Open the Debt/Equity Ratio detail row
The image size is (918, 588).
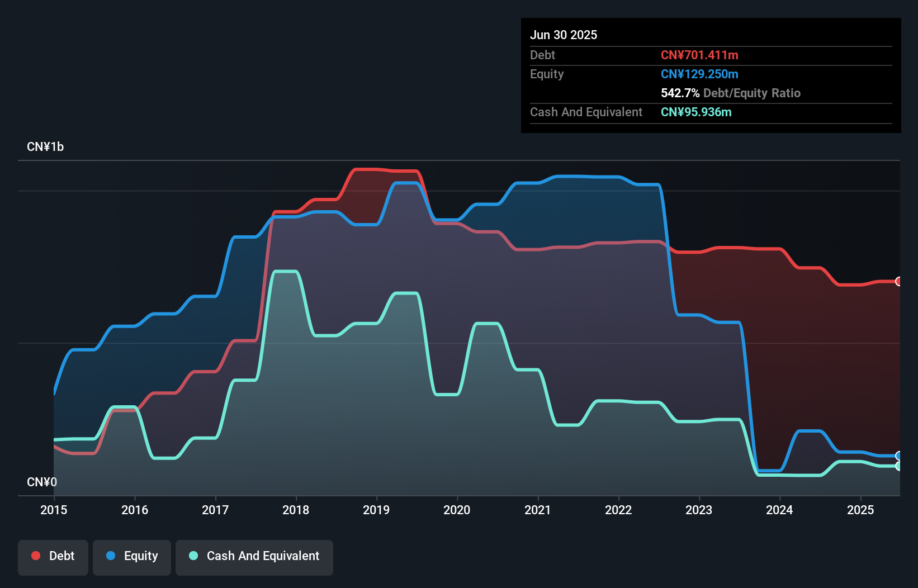[730, 93]
